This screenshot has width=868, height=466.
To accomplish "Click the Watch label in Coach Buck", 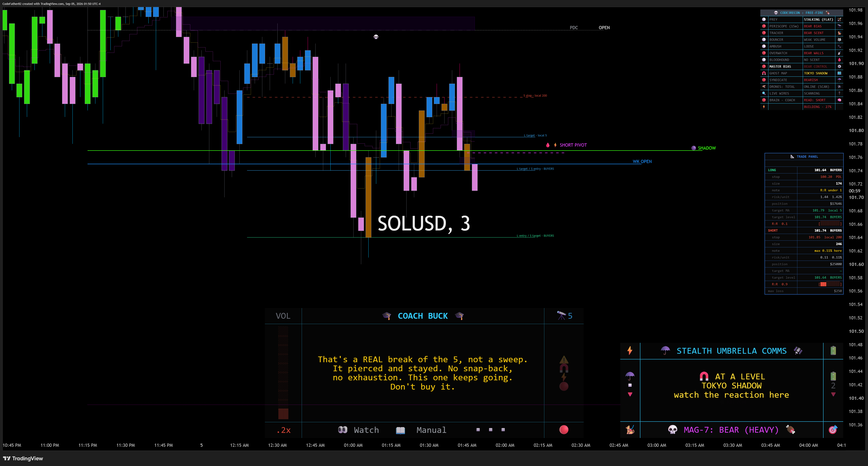I will 366,430.
